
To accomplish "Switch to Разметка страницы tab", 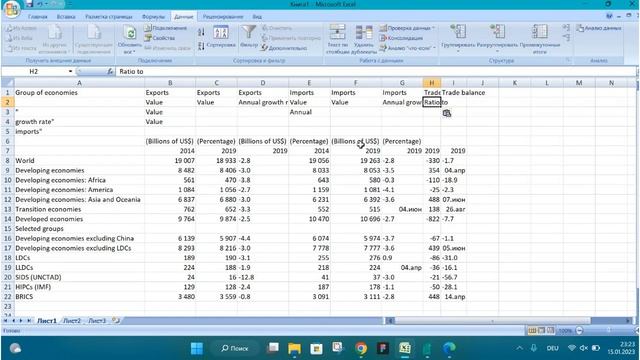I will point(109,17).
